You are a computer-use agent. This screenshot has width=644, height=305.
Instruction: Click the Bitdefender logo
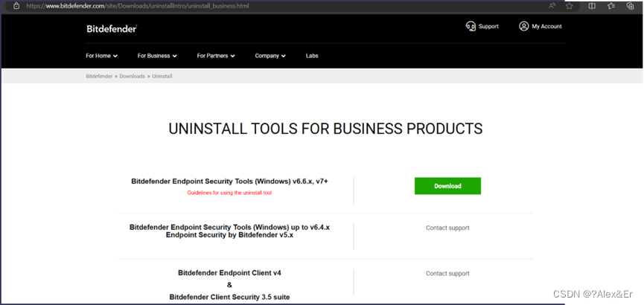(x=112, y=29)
